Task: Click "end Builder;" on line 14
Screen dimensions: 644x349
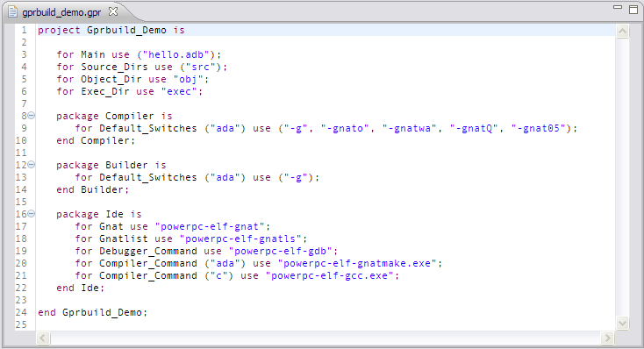Action: click(92, 189)
